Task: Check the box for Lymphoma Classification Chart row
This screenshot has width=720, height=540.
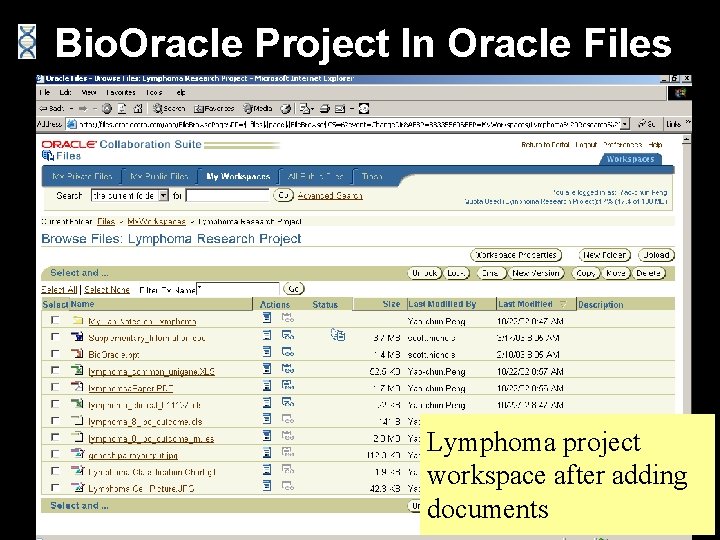Action: click(55, 471)
